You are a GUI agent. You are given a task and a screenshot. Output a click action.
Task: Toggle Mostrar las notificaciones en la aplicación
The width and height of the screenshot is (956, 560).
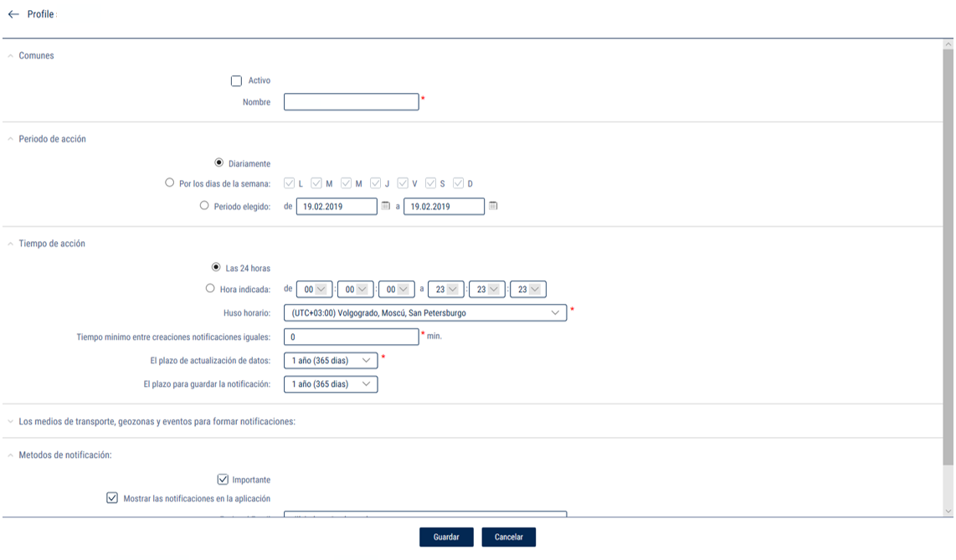(112, 498)
